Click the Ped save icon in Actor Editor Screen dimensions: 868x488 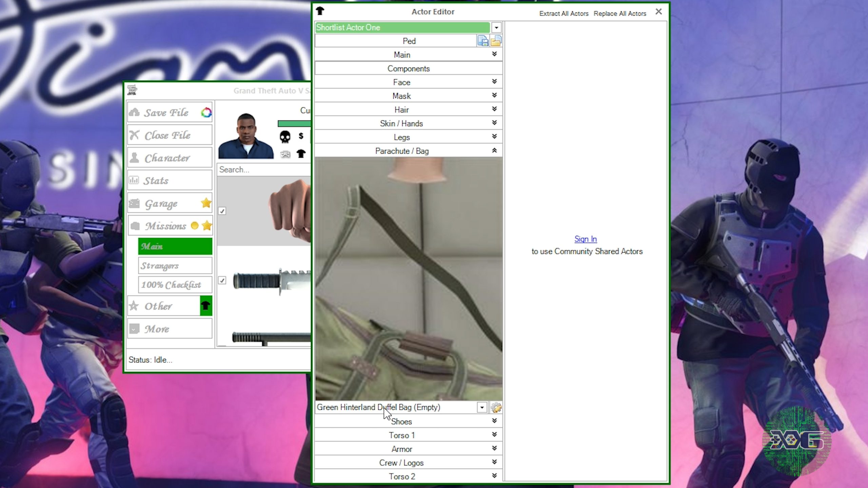(x=483, y=41)
